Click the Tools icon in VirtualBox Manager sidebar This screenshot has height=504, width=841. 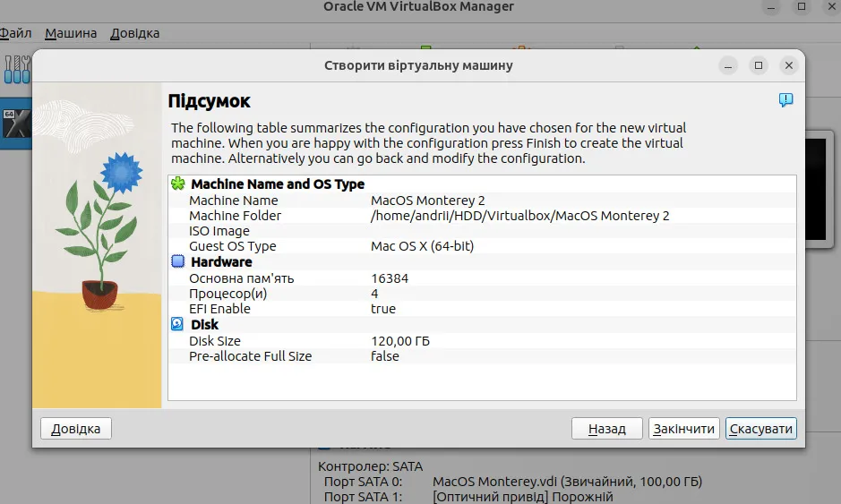coord(17,70)
